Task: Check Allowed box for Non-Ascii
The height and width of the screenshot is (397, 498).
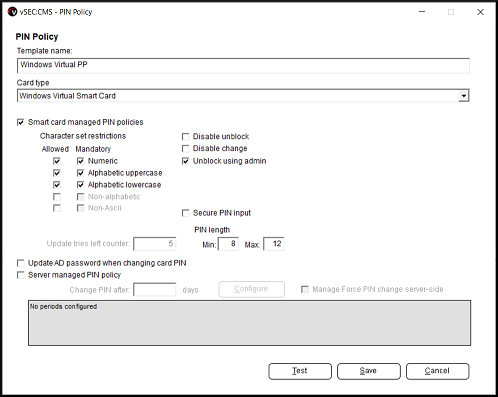Action: (57, 208)
